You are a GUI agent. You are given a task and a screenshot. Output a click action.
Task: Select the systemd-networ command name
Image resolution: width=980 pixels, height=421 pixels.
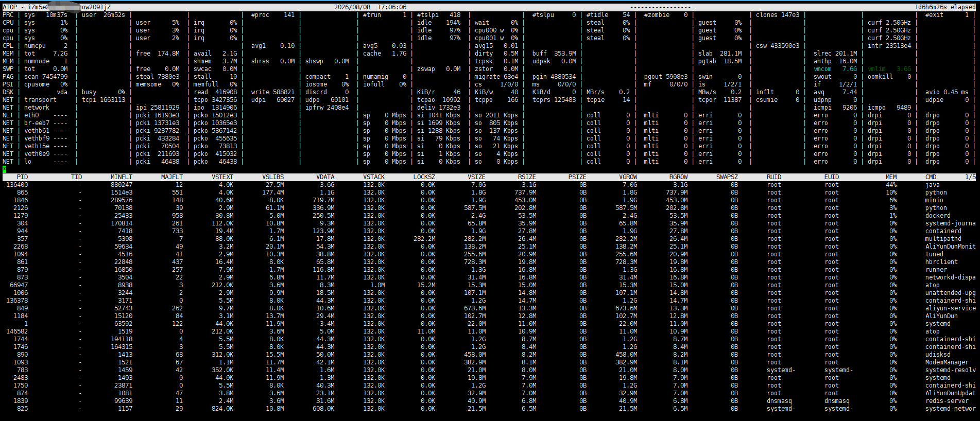tap(950, 409)
